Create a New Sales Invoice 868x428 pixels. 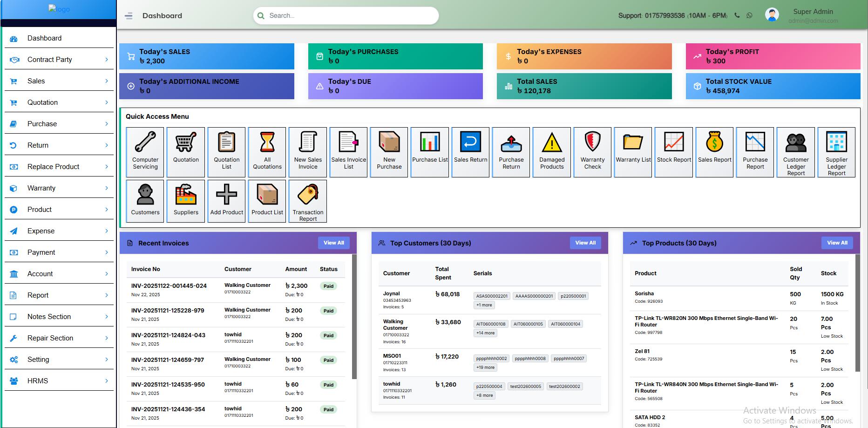tap(307, 152)
